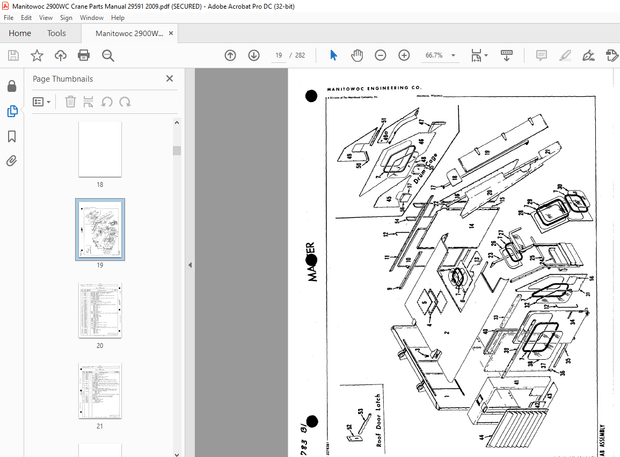Click the page number field showing 19
Viewport: 620px width, 457px height.
(x=278, y=55)
